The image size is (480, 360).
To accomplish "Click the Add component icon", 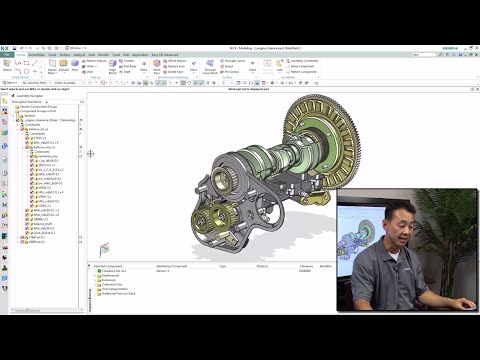I will pyautogui.click(x=279, y=63).
